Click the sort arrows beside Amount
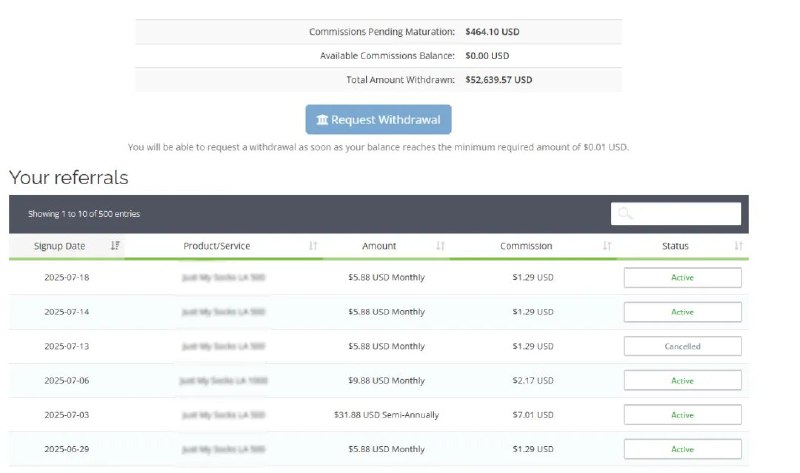The height and width of the screenshot is (473, 800). [441, 246]
